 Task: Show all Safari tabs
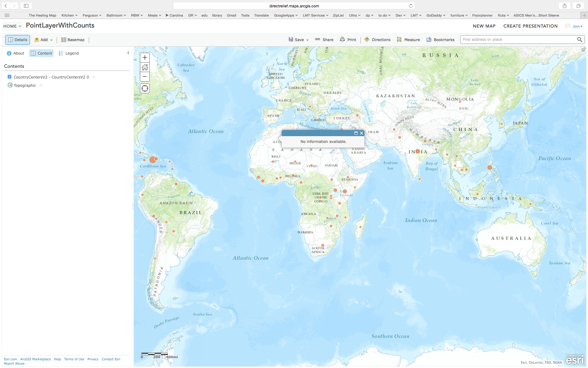[578, 6]
